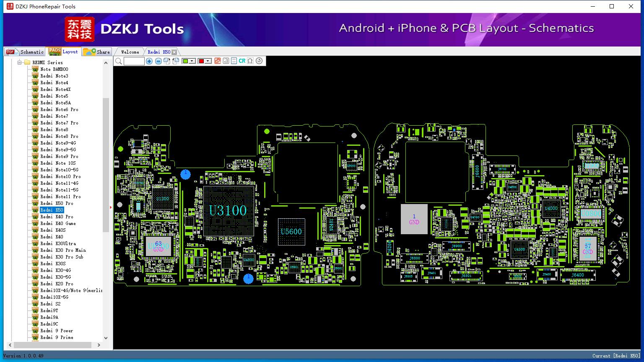Open the Share tab
This screenshot has width=644, height=362.
coord(96,52)
